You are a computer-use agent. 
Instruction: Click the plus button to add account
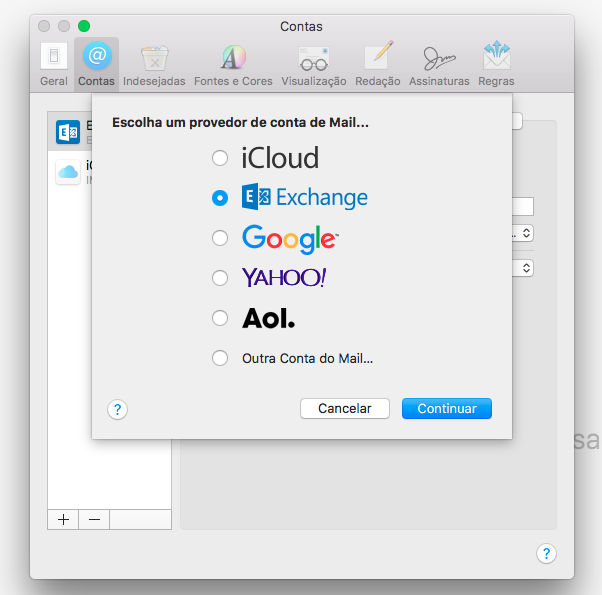pos(63,519)
